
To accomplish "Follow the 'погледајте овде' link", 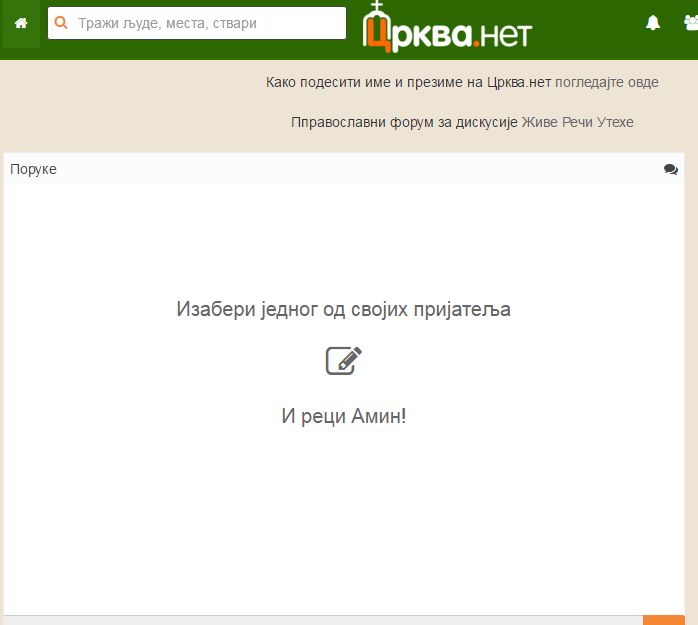I will point(607,82).
